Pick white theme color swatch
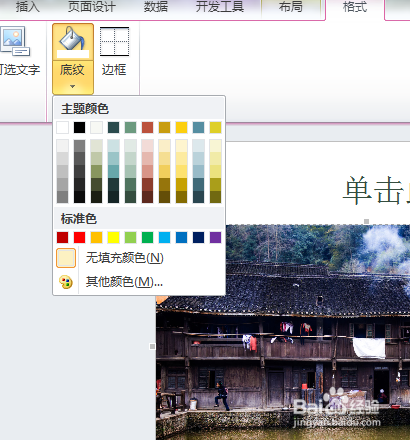 tap(62, 127)
